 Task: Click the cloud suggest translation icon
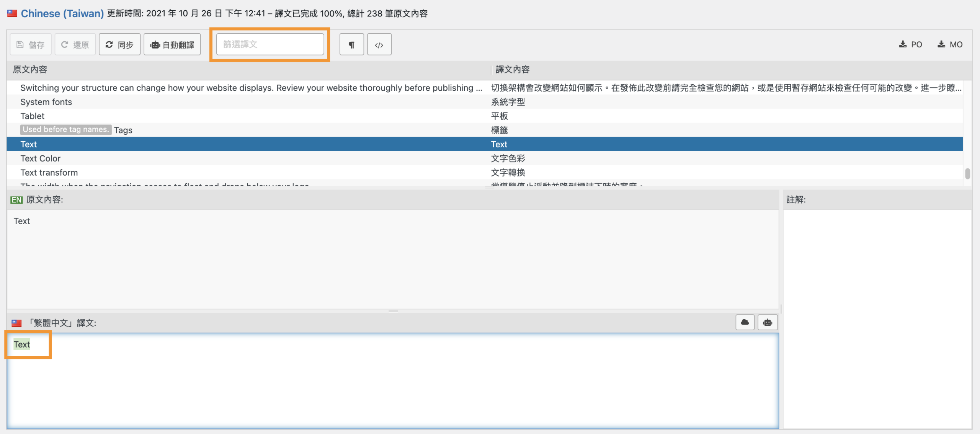click(x=745, y=322)
